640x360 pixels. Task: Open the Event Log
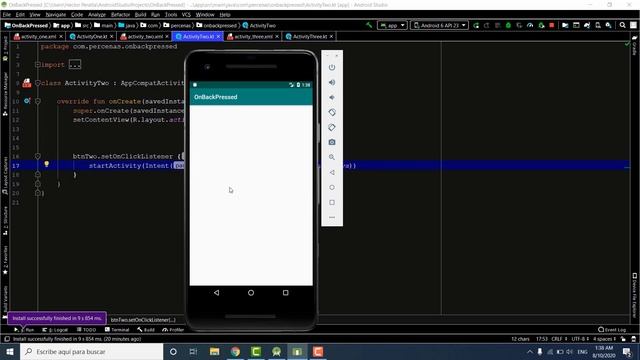point(612,330)
